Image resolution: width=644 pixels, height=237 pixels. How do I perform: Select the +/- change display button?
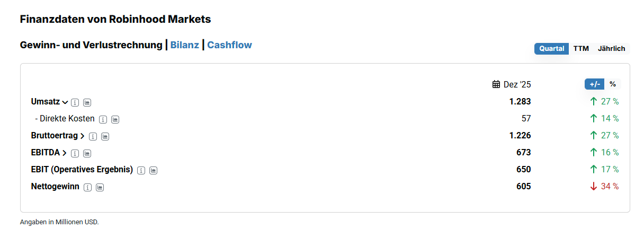595,84
